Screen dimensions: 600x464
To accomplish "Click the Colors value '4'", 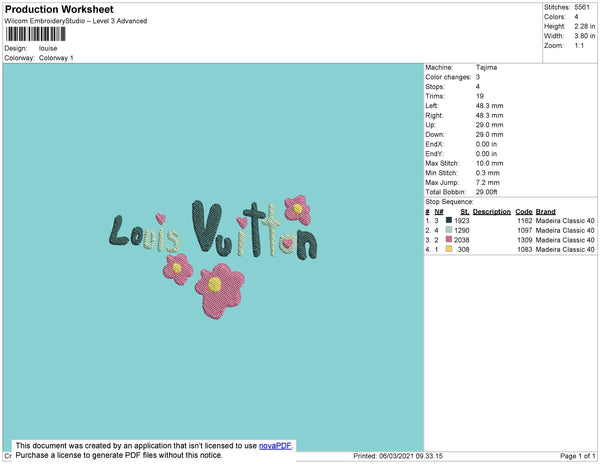I will (576, 17).
